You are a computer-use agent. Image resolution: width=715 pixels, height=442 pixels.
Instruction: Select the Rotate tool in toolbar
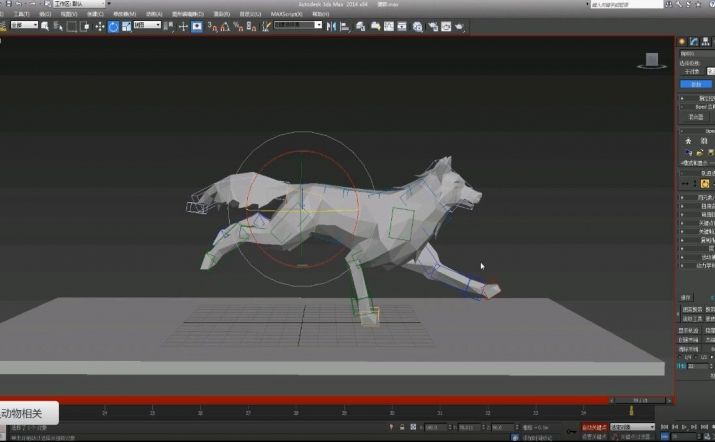coord(113,27)
